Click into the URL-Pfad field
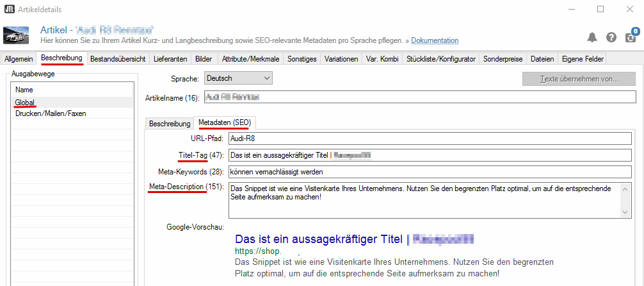 click(430, 139)
